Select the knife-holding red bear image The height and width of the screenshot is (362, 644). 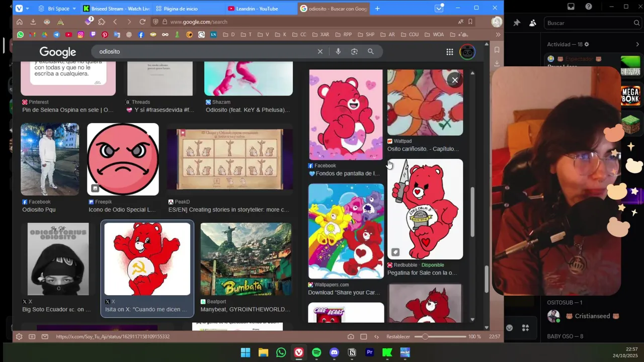pos(425,209)
